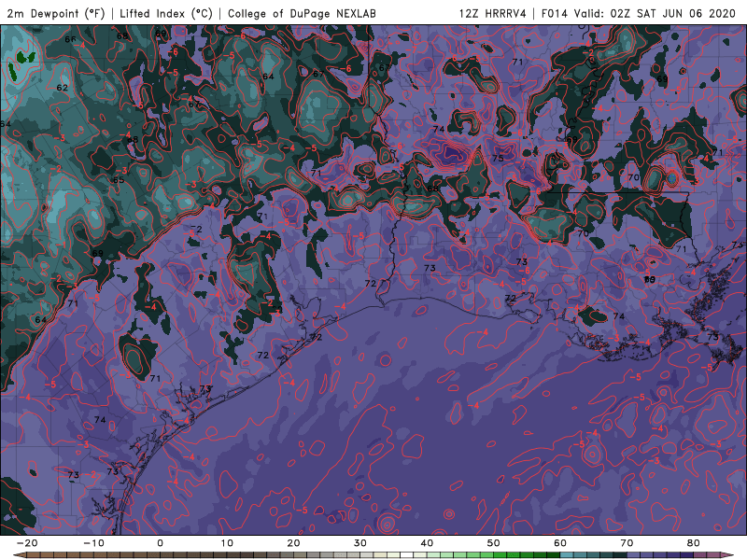747x560 pixels.
Task: Click the 60 label on the color scale
Action: click(x=560, y=543)
